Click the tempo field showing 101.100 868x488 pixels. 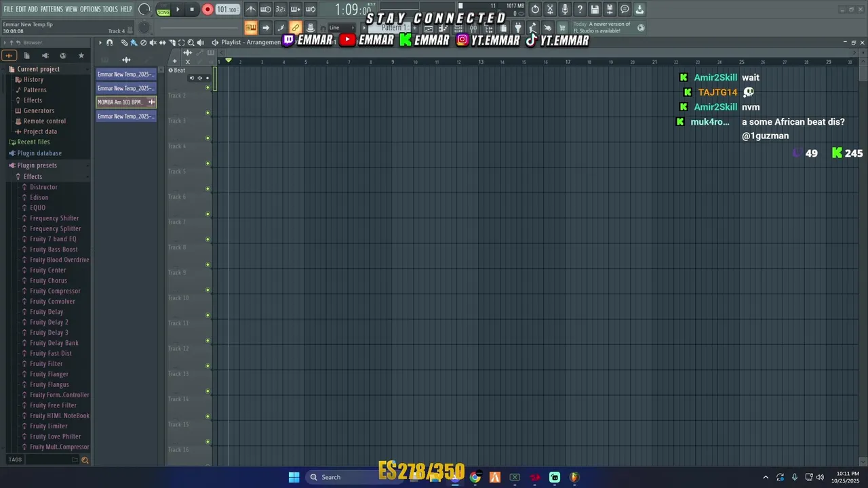(227, 9)
